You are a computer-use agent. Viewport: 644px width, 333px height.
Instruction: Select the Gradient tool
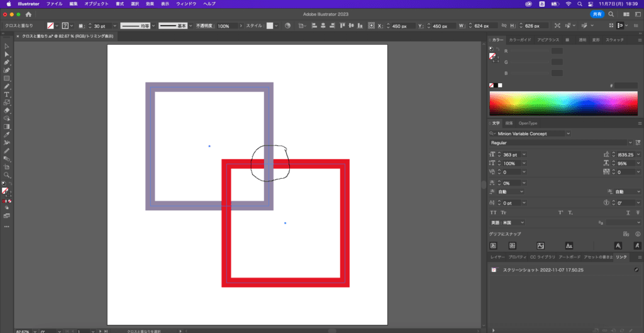pyautogui.click(x=7, y=126)
